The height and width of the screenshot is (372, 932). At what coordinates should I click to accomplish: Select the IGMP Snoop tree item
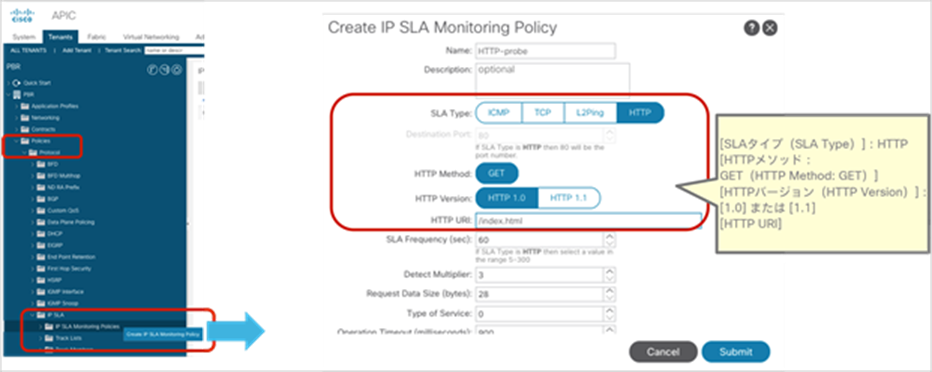point(62,303)
